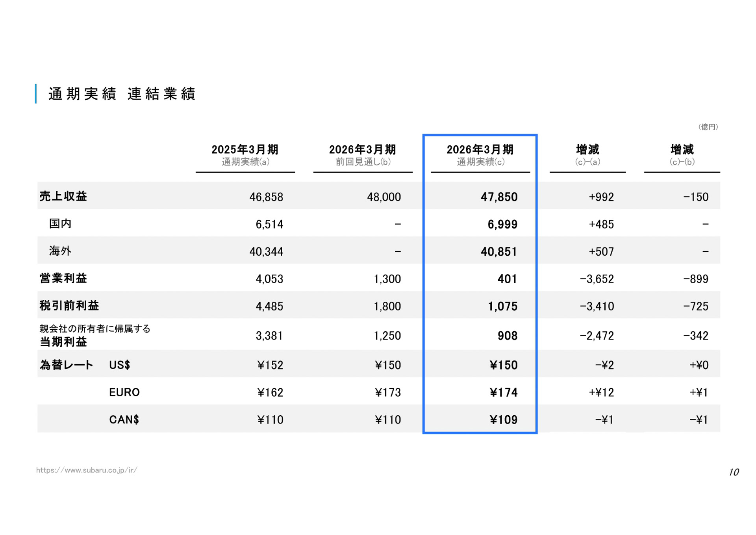The height and width of the screenshot is (535, 756).
Task: Click the value 40,344
Action: [x=266, y=252]
